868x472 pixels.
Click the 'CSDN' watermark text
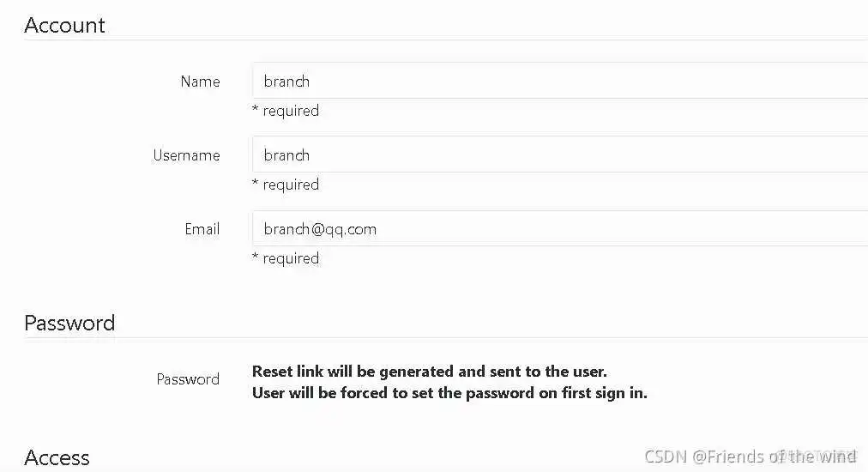[x=666, y=457]
